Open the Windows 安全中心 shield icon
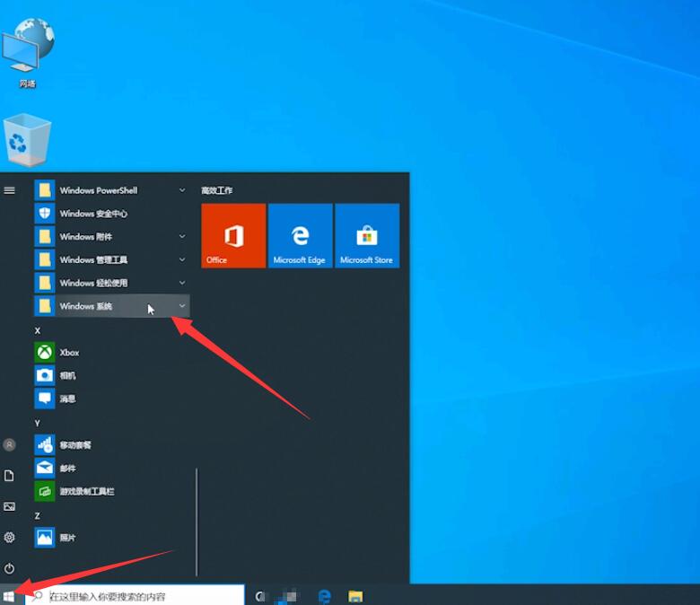The height and width of the screenshot is (605, 700). tap(45, 214)
